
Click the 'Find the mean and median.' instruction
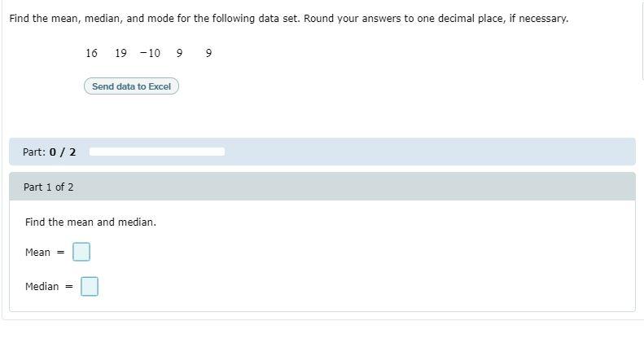click(x=90, y=222)
